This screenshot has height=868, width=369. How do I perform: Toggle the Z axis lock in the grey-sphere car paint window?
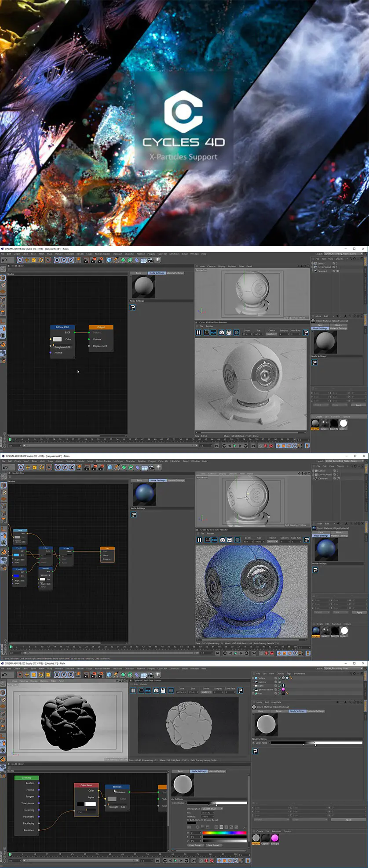(70, 260)
